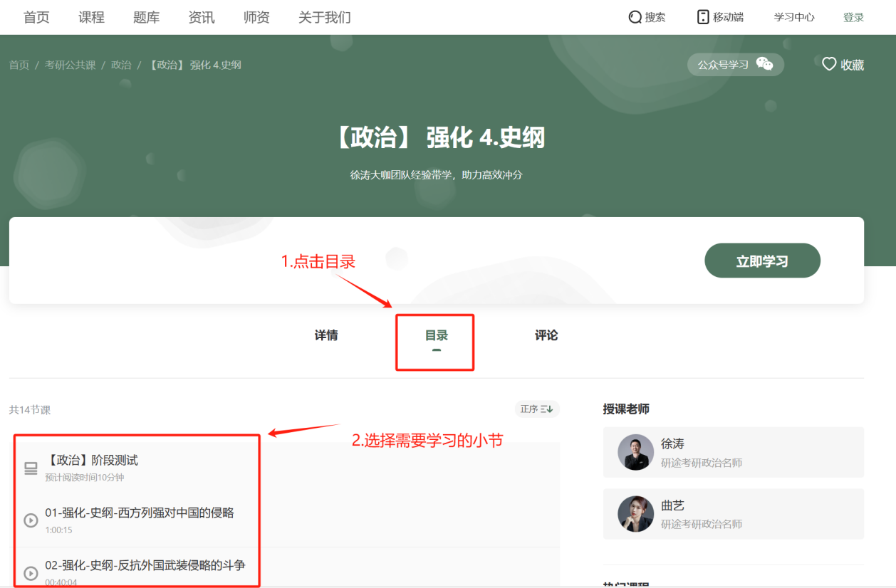Open 课程 in the top navigation
The height and width of the screenshot is (588, 896).
(91, 17)
